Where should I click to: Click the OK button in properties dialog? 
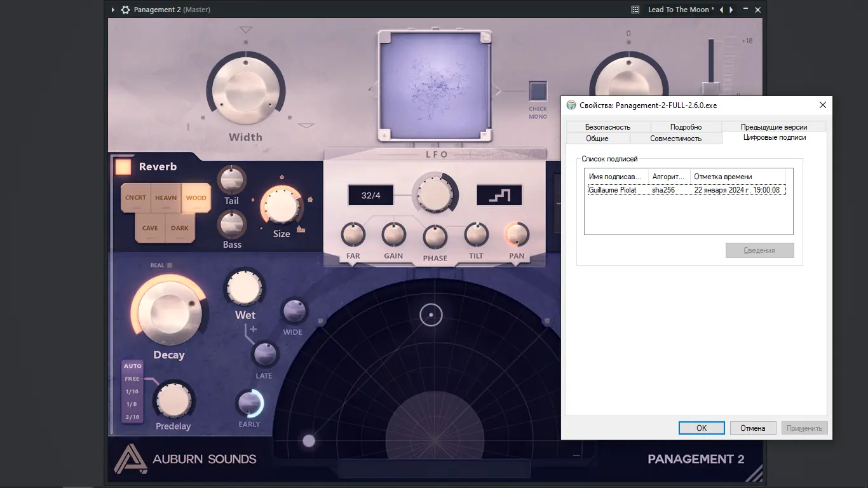(x=702, y=428)
